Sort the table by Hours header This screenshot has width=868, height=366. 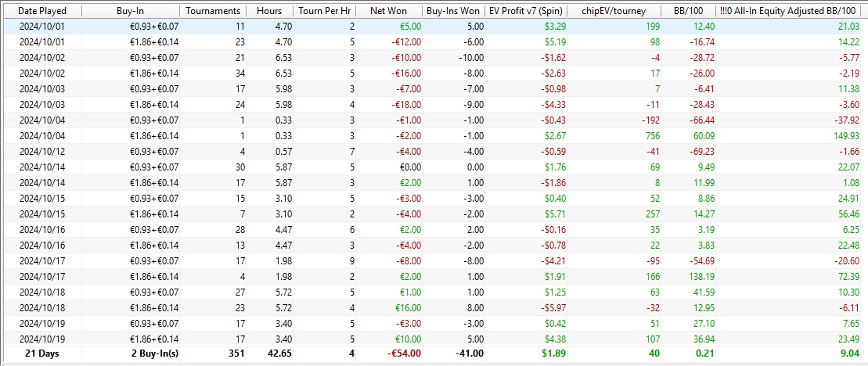pos(269,10)
